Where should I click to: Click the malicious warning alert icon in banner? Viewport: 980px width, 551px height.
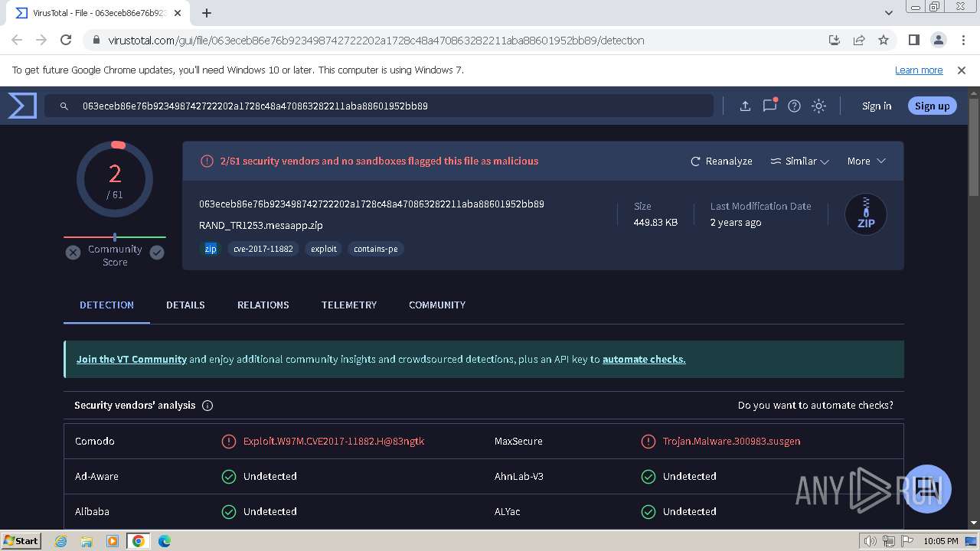[207, 161]
